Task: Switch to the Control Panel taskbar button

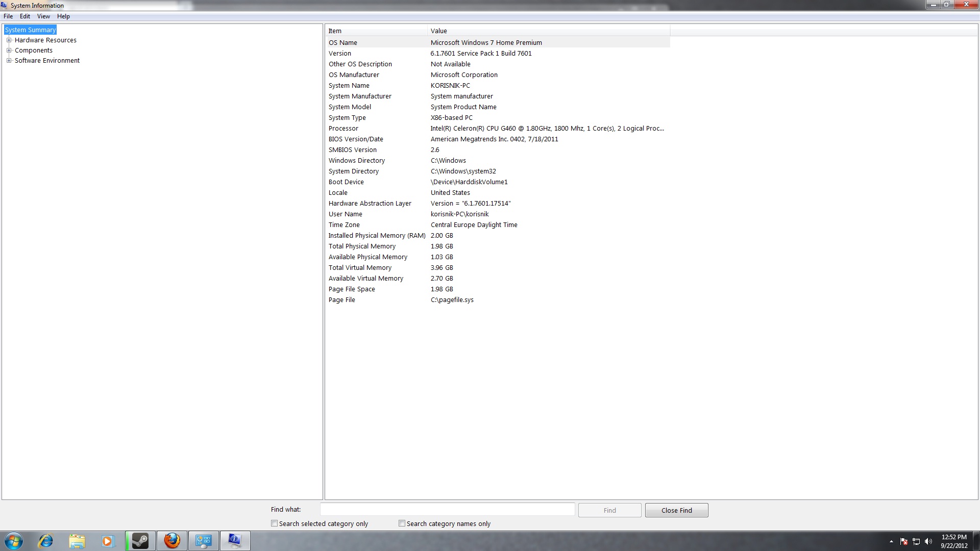Action: [204, 541]
